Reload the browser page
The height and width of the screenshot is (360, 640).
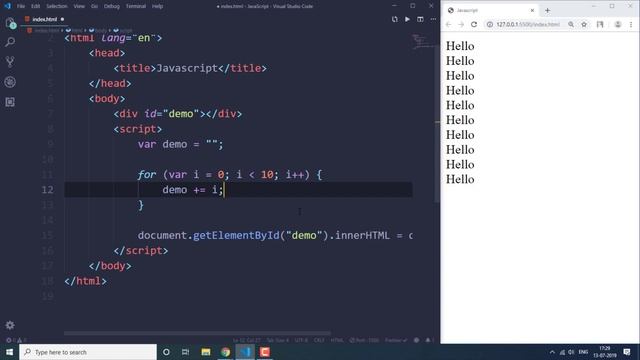[474, 24]
